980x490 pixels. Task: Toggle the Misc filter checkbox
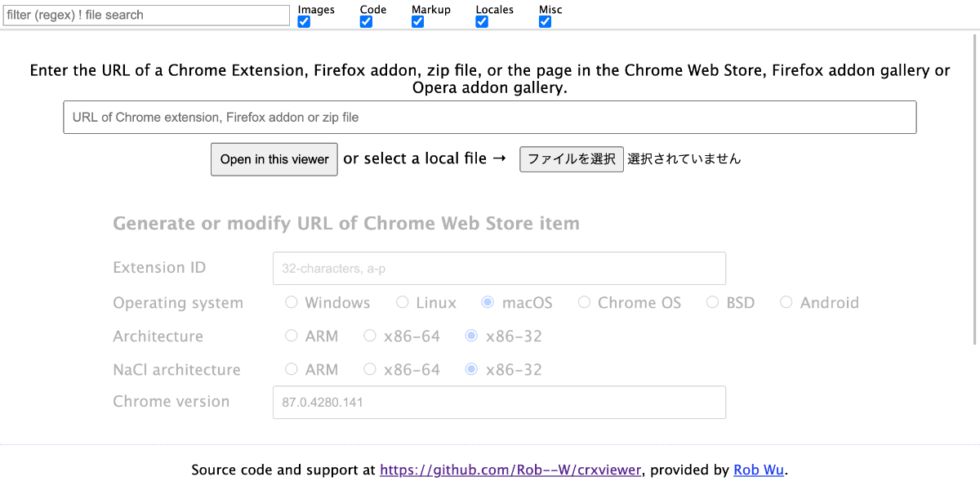[x=545, y=22]
